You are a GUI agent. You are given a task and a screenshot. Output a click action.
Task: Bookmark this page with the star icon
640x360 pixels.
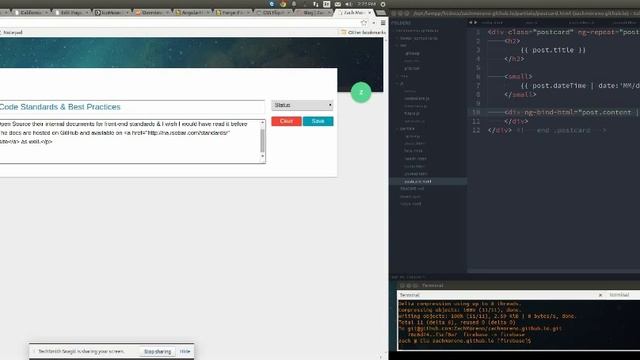coord(364,23)
